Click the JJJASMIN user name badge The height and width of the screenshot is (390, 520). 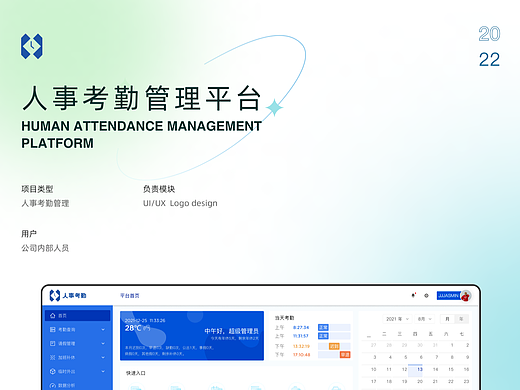449,296
